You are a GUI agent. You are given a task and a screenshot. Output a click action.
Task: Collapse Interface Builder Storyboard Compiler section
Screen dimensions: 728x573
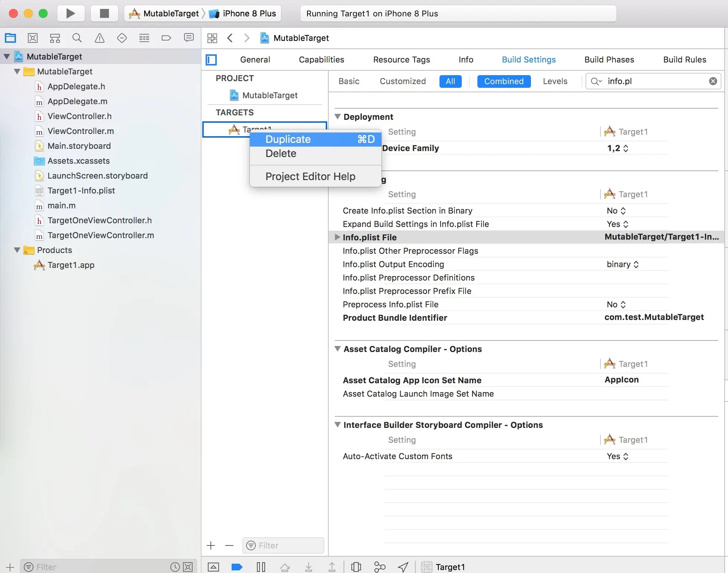click(338, 425)
